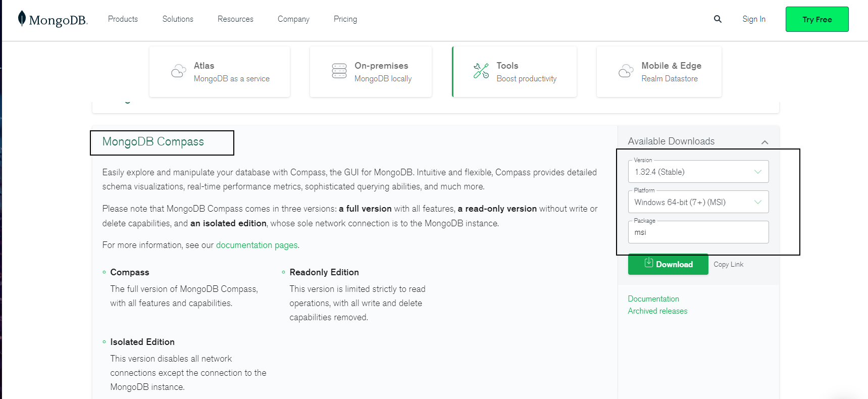The image size is (868, 399).
Task: Open the Company menu
Action: pyautogui.click(x=293, y=19)
